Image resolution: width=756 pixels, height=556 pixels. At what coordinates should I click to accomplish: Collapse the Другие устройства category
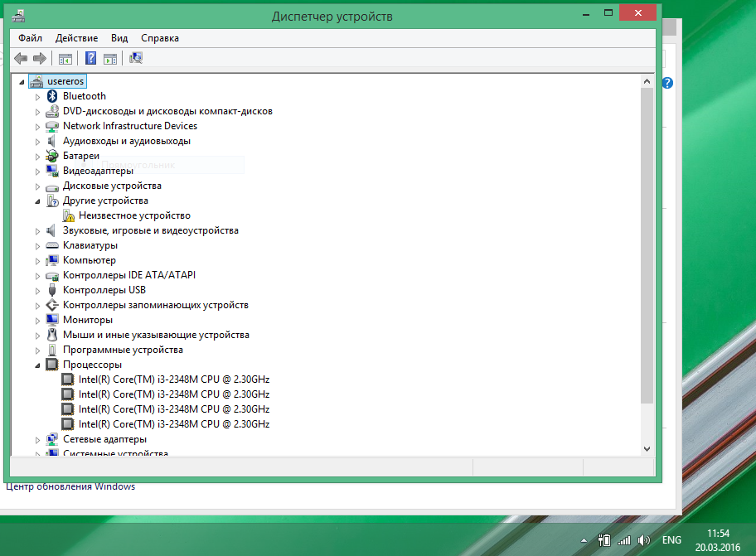(x=37, y=201)
